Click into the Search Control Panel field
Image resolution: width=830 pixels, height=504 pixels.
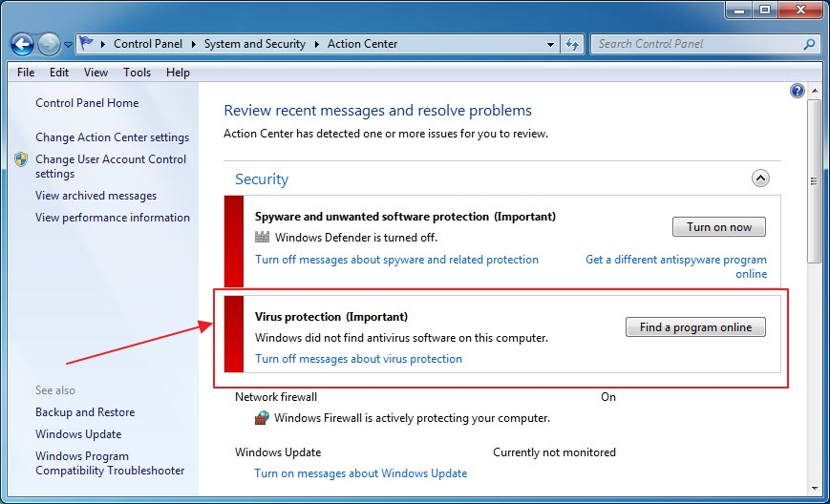[697, 43]
